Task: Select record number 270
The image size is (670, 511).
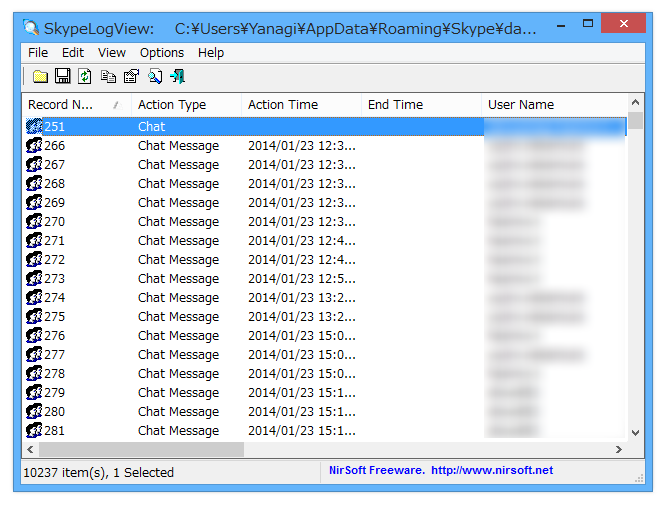Action: coord(54,221)
